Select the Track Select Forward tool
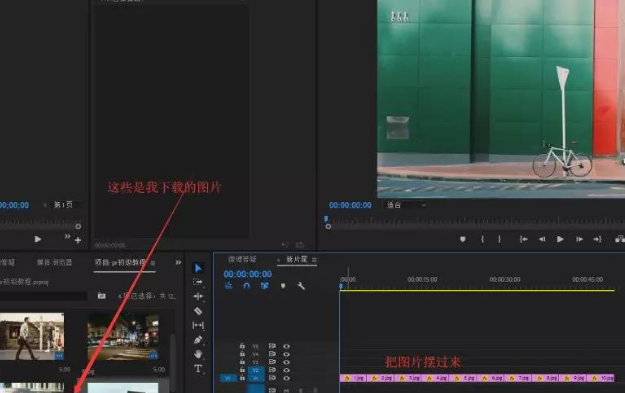625x393 pixels. click(x=198, y=282)
